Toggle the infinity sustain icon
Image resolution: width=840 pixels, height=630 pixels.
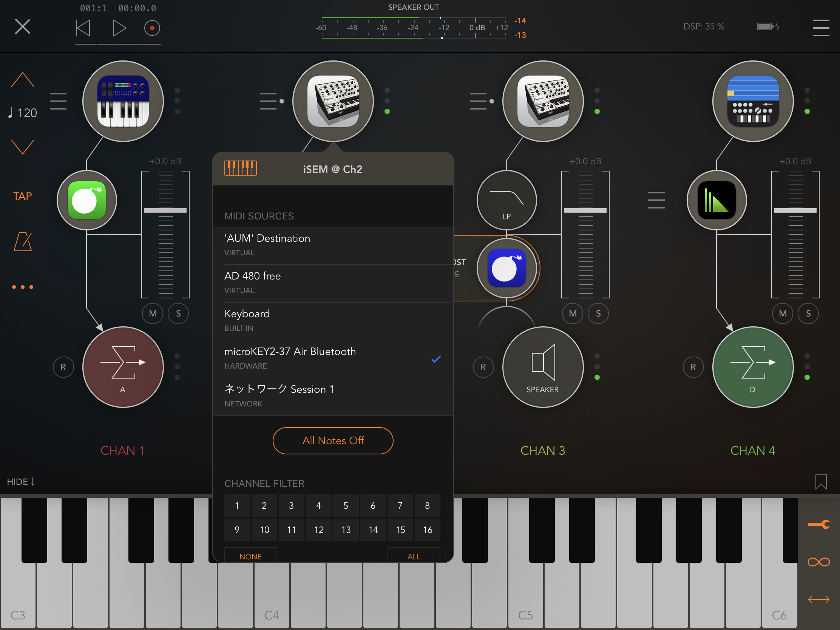[819, 562]
